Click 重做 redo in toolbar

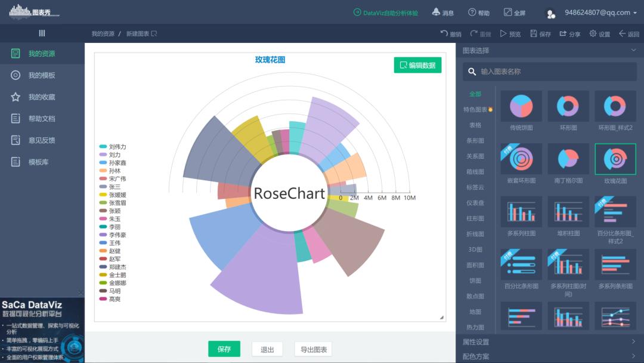click(x=481, y=33)
